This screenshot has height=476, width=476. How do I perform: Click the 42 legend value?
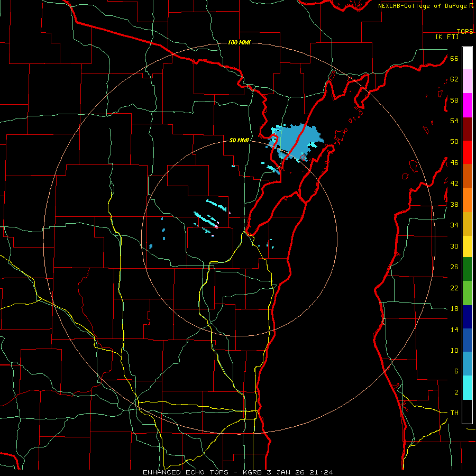[x=454, y=184]
